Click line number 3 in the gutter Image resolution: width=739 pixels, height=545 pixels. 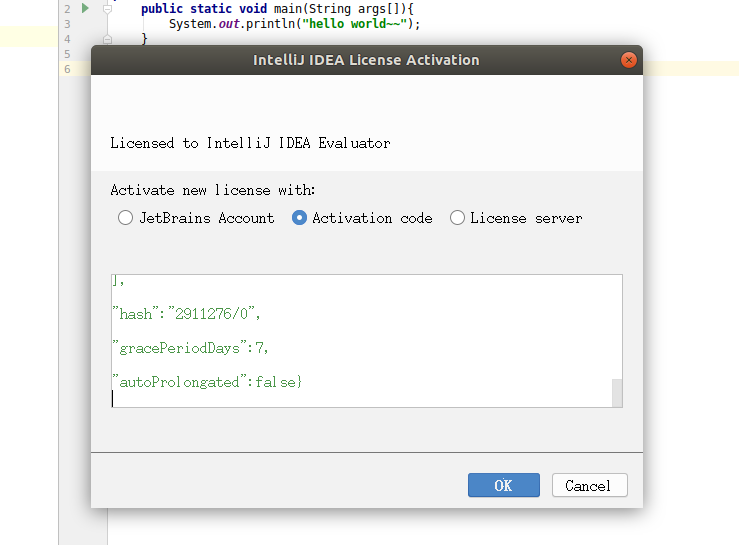point(67,24)
